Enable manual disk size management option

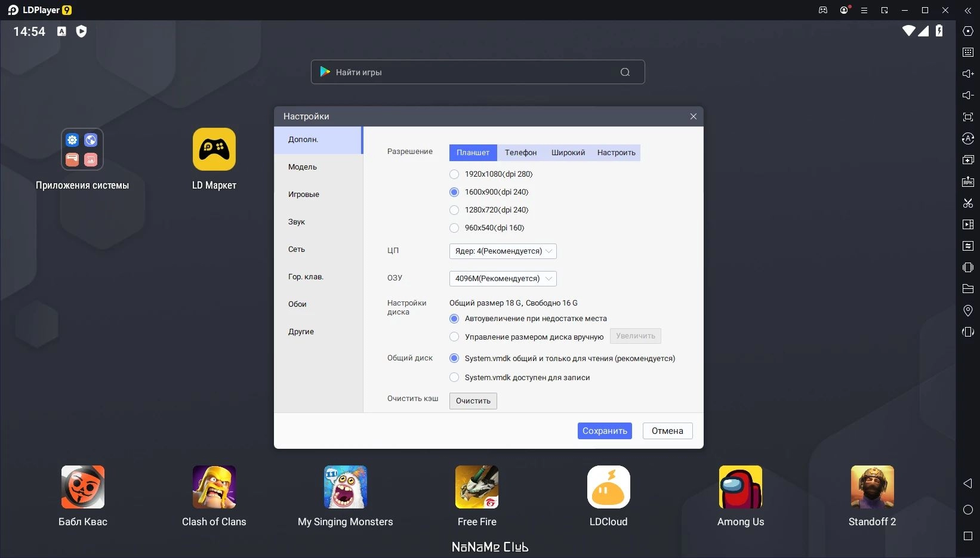454,337
